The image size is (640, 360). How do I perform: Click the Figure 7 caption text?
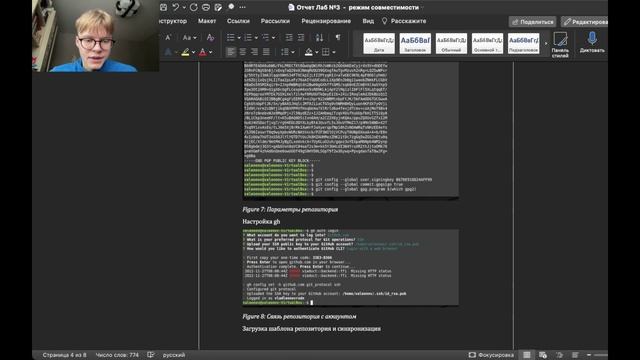[x=290, y=209]
